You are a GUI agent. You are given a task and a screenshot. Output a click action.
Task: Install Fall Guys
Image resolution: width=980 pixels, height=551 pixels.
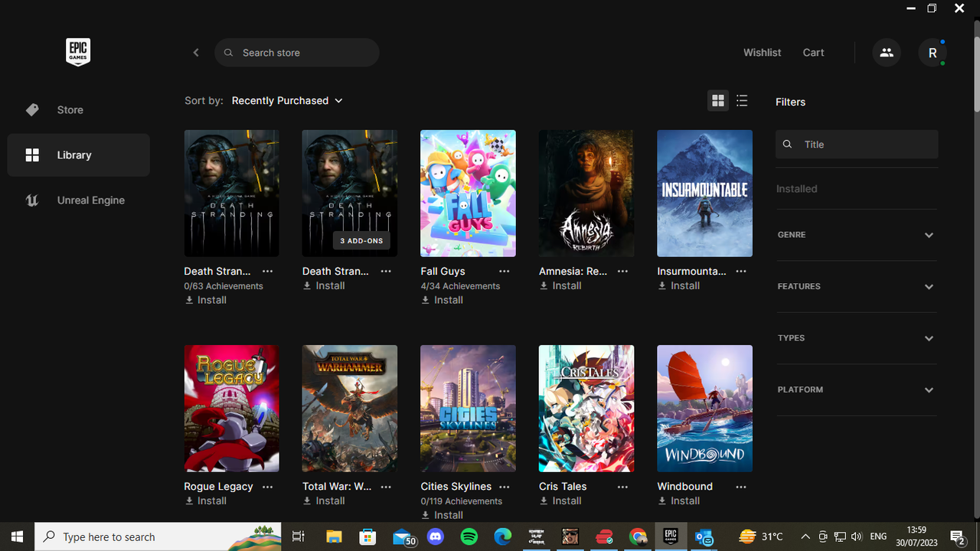(x=443, y=300)
